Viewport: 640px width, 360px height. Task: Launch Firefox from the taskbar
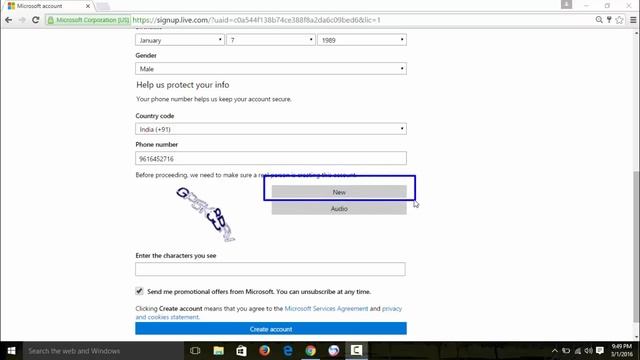tap(264, 351)
